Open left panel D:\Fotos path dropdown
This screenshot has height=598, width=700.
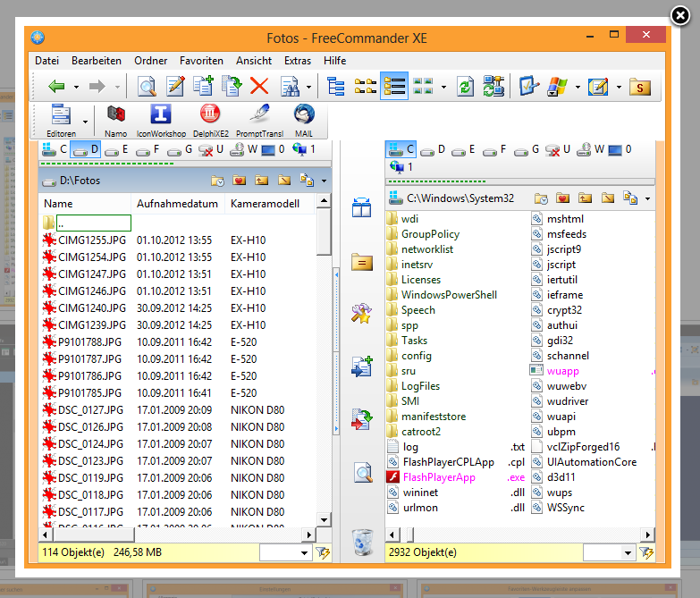coord(325,181)
